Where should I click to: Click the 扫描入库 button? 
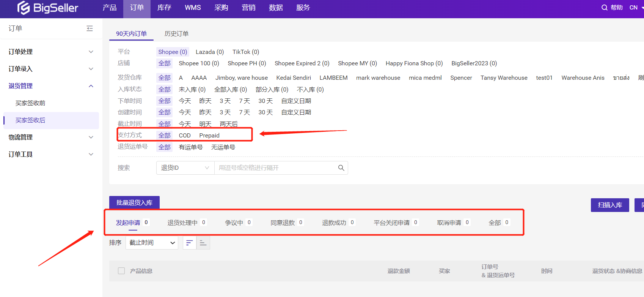pyautogui.click(x=609, y=205)
